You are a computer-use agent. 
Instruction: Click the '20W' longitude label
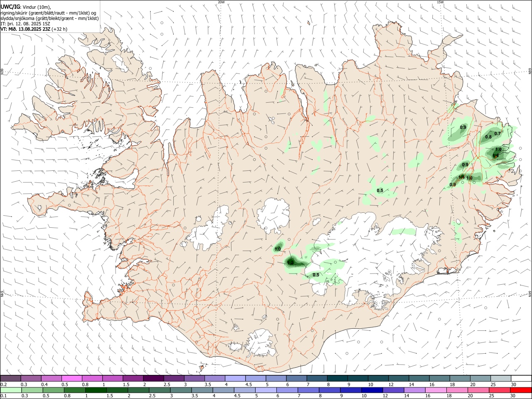221,2
